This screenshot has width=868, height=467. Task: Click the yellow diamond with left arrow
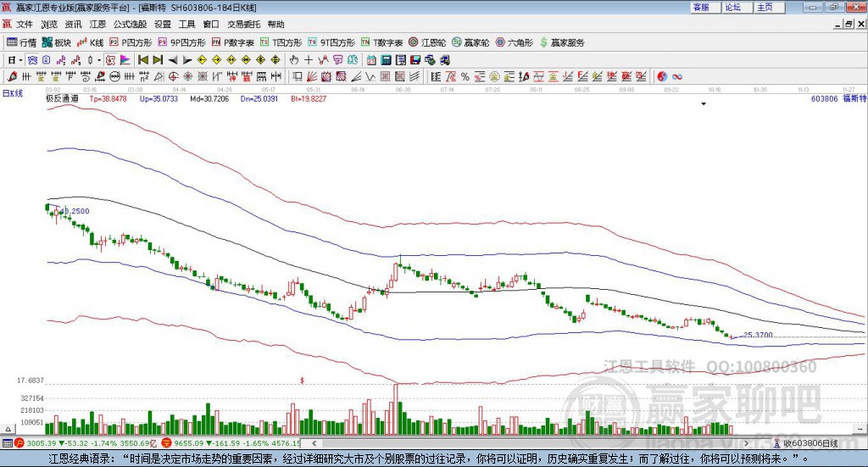click(x=202, y=60)
